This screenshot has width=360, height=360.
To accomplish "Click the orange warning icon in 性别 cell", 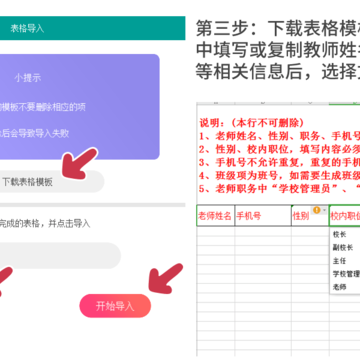I will pyautogui.click(x=316, y=210).
